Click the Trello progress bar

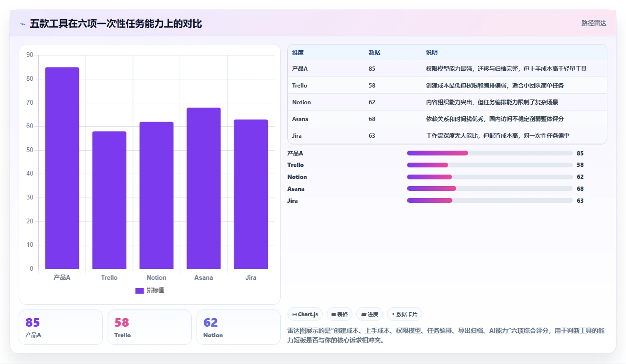coord(490,165)
